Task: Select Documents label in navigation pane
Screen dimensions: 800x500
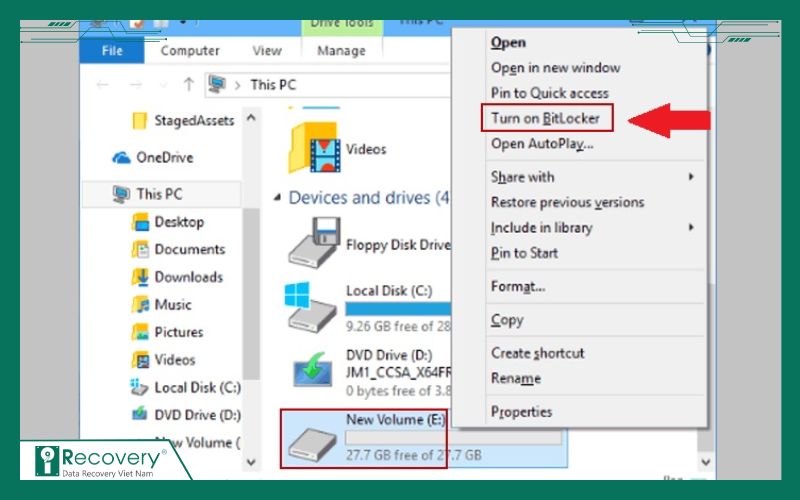Action: click(189, 249)
